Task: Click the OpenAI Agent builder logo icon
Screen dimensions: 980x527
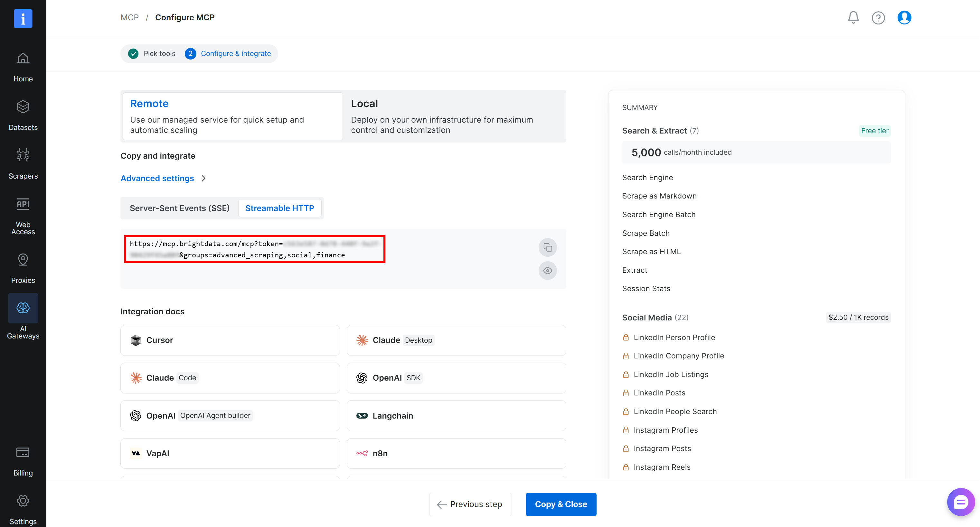Action: [x=136, y=416]
